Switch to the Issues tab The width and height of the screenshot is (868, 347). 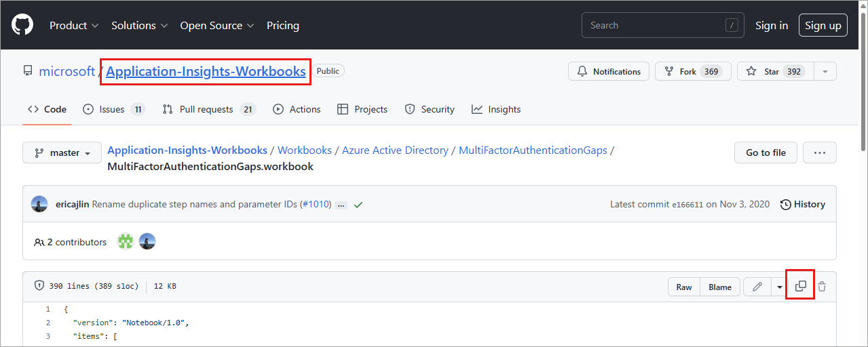coord(113,109)
